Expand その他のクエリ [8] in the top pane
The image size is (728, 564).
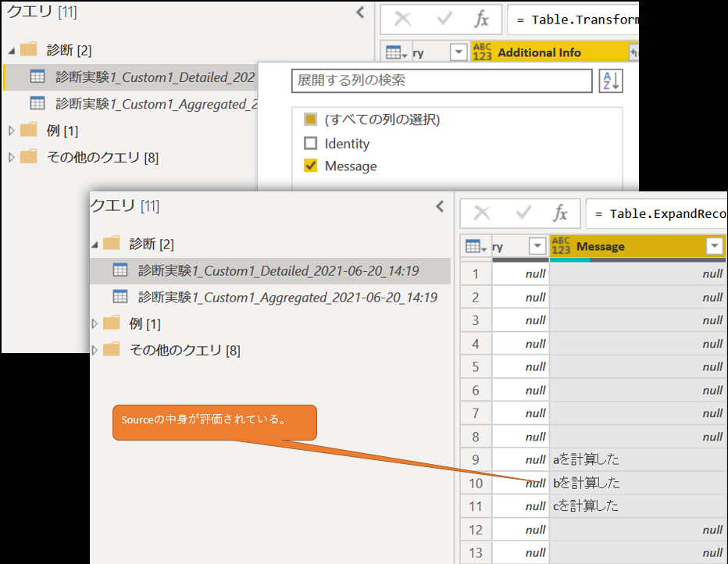point(12,157)
